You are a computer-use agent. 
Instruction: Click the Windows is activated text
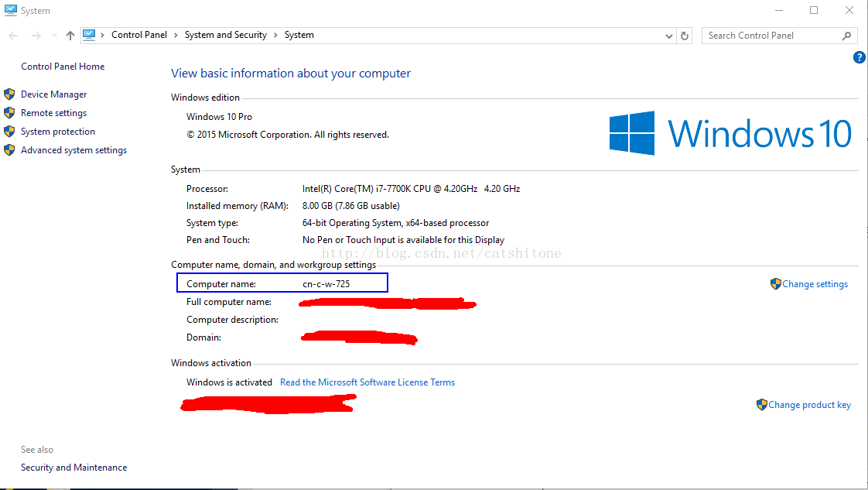point(229,382)
